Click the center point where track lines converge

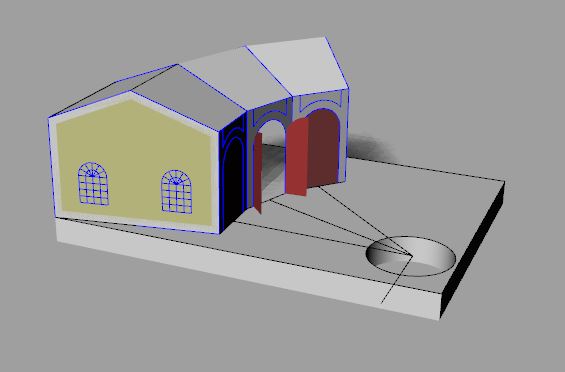[x=411, y=255]
